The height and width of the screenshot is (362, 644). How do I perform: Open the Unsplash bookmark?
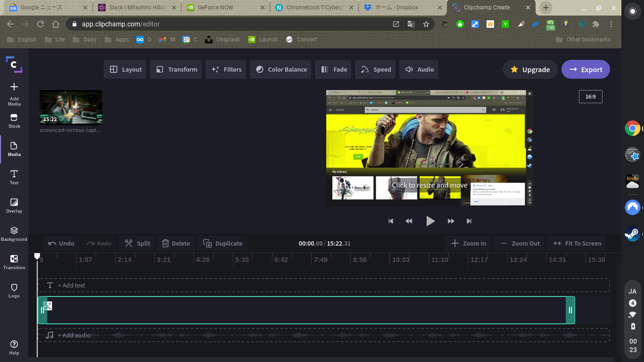223,39
